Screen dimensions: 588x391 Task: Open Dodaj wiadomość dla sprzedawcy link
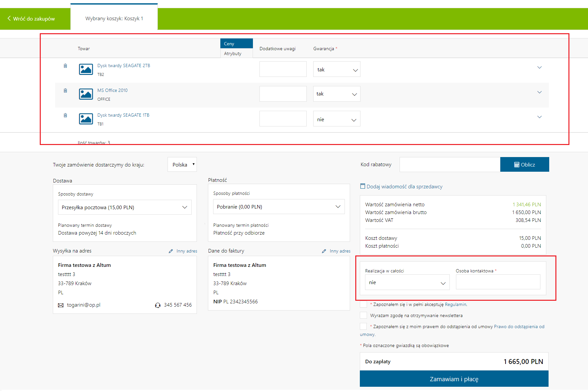(x=404, y=187)
